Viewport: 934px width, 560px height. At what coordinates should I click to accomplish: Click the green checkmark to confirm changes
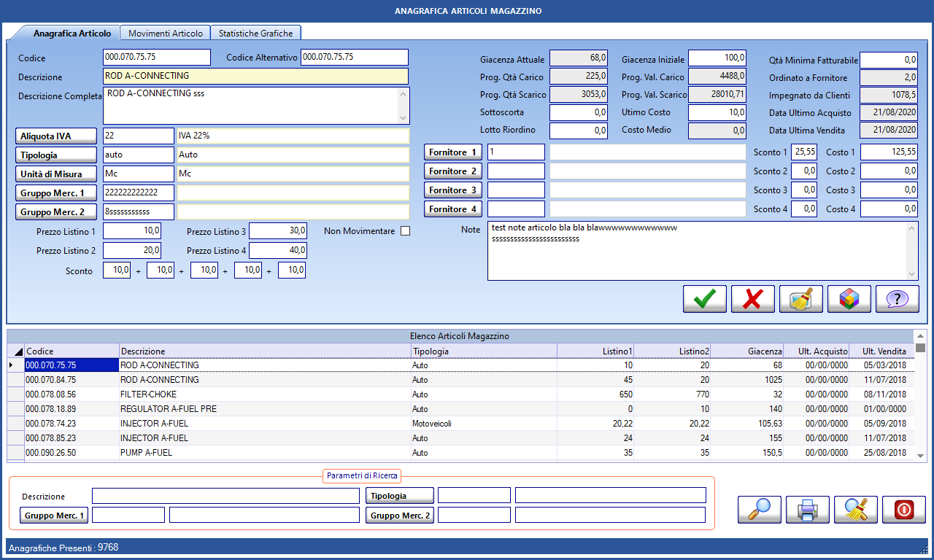[x=703, y=298]
